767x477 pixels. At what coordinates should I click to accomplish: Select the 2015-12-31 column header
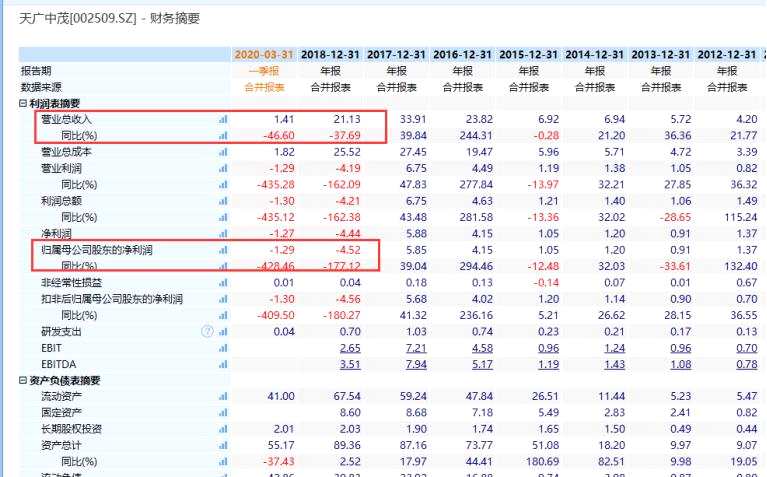528,54
